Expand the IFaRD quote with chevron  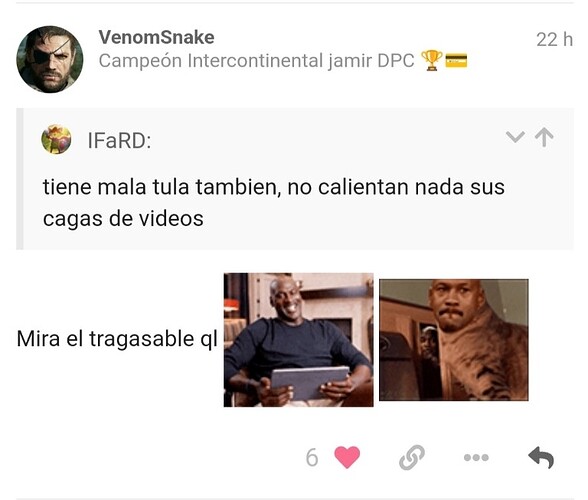coord(515,137)
